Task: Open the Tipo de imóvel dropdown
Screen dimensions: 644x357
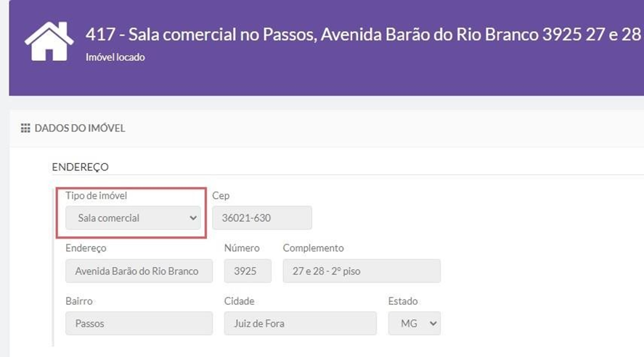Action: pos(133,218)
